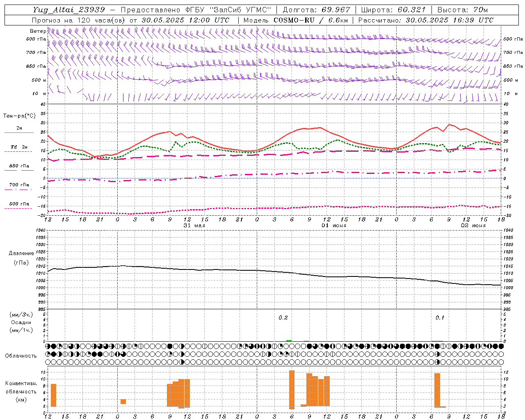Click the Рассчитано: 30.05.2025 16:39 UTC text
This screenshot has width=525, height=420.
[x=426, y=20]
